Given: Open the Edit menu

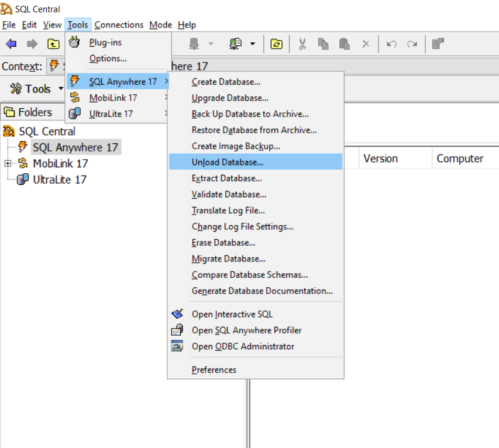Looking at the screenshot, I should [x=29, y=25].
